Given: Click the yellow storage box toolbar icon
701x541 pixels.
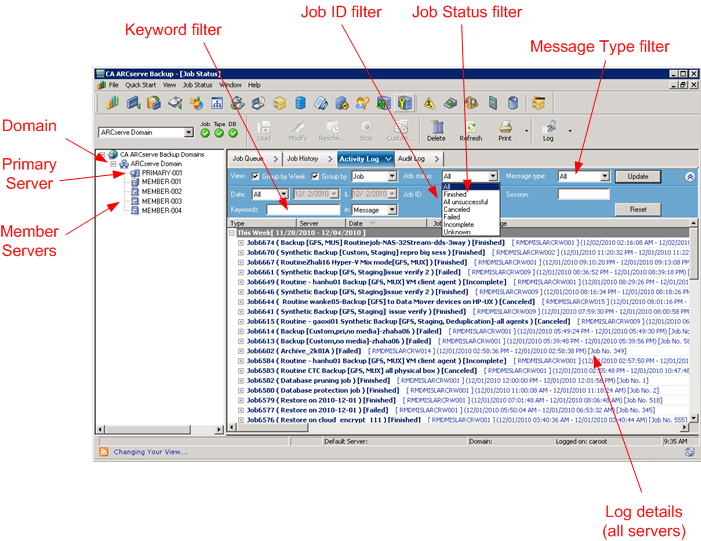Looking at the screenshot, I should point(279,103).
